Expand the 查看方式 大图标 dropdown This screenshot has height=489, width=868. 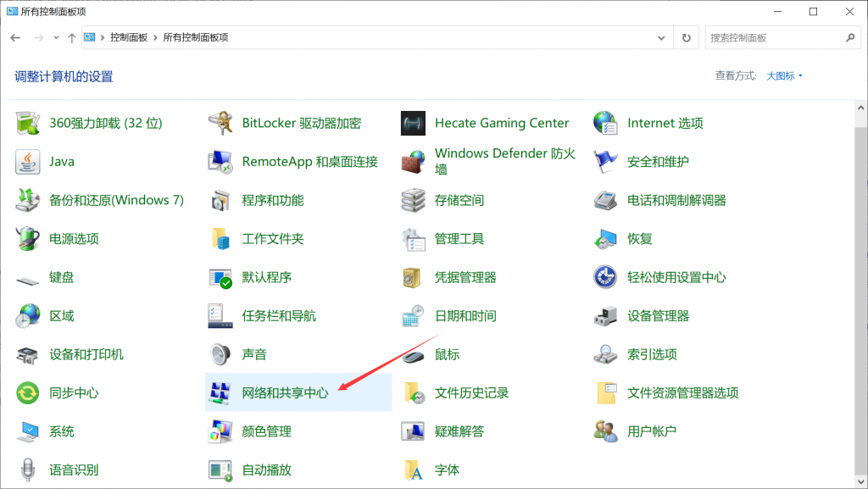click(784, 75)
